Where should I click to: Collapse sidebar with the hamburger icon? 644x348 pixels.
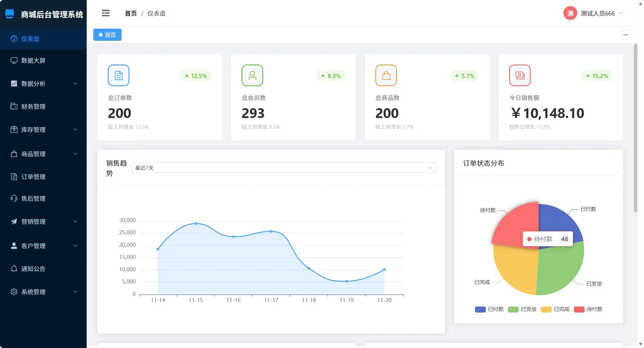[x=106, y=13]
